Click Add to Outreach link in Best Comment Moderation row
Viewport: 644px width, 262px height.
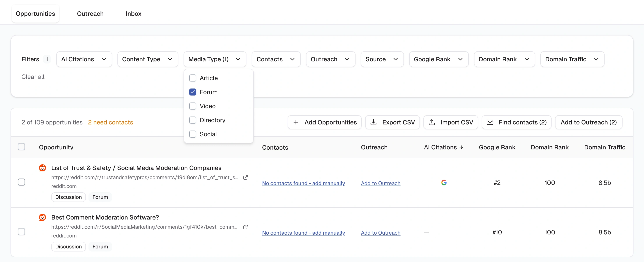click(x=380, y=233)
